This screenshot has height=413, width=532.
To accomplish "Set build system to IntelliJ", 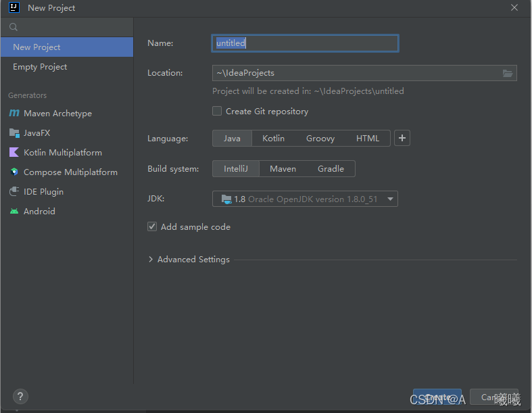I will (236, 169).
